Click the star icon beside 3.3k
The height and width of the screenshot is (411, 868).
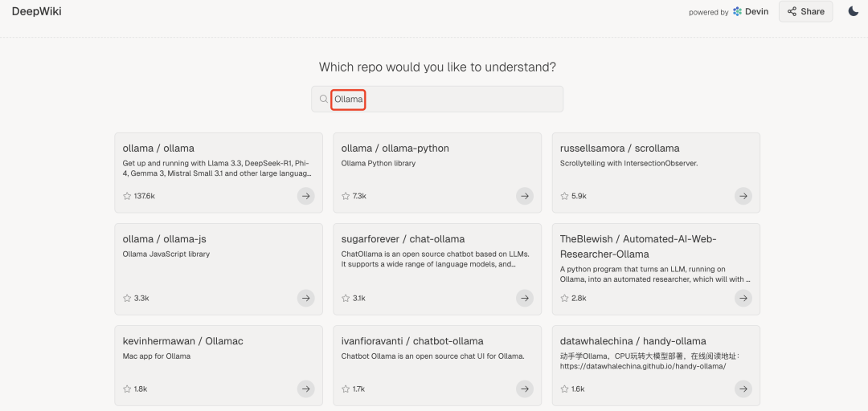click(127, 298)
